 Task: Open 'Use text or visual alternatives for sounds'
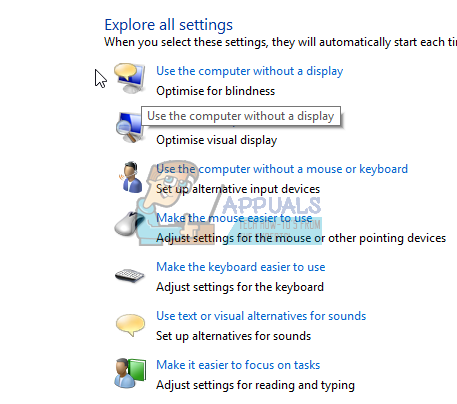[261, 316]
